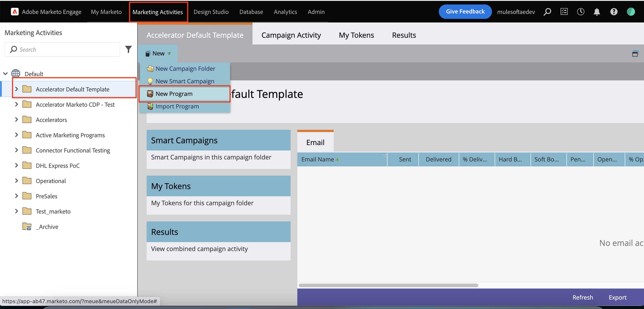Screen dimensions: 644x309
Task: Click the Marketing Activities search field
Action: pyautogui.click(x=62, y=49)
